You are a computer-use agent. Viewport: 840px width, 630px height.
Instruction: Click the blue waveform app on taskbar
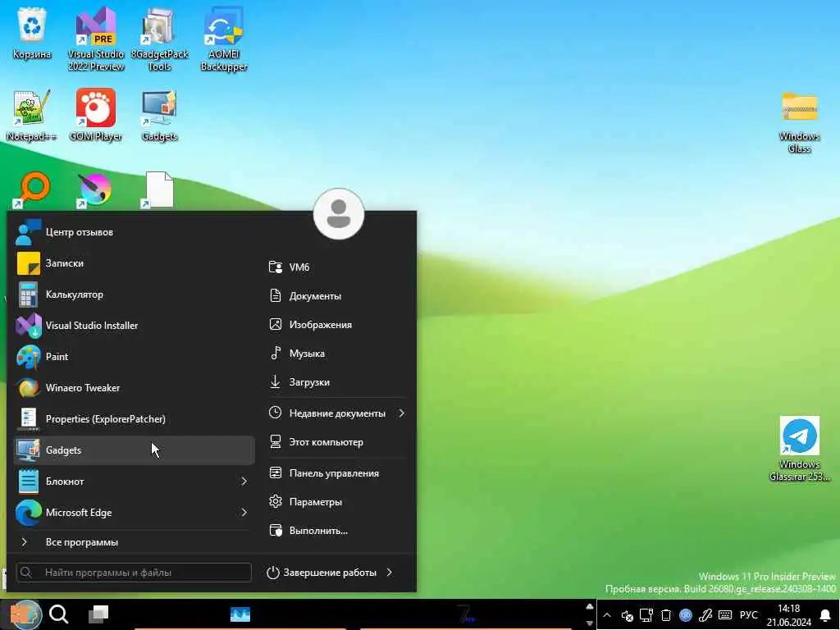click(240, 614)
